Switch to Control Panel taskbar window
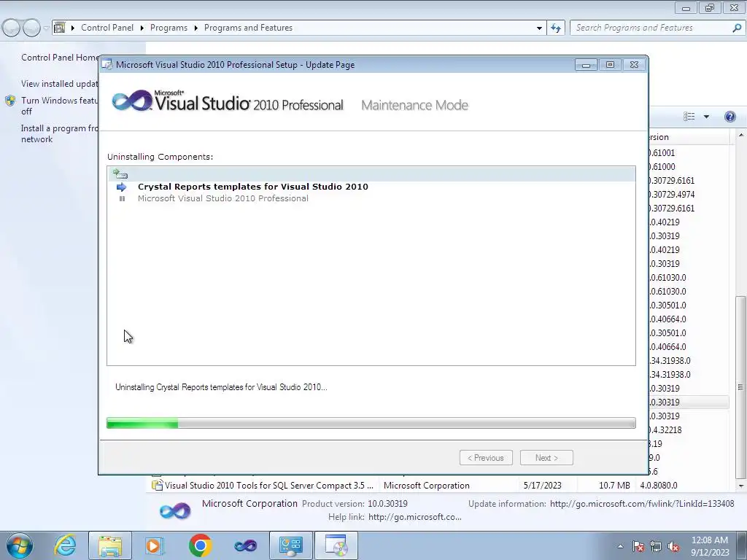The height and width of the screenshot is (560, 747). (291, 545)
